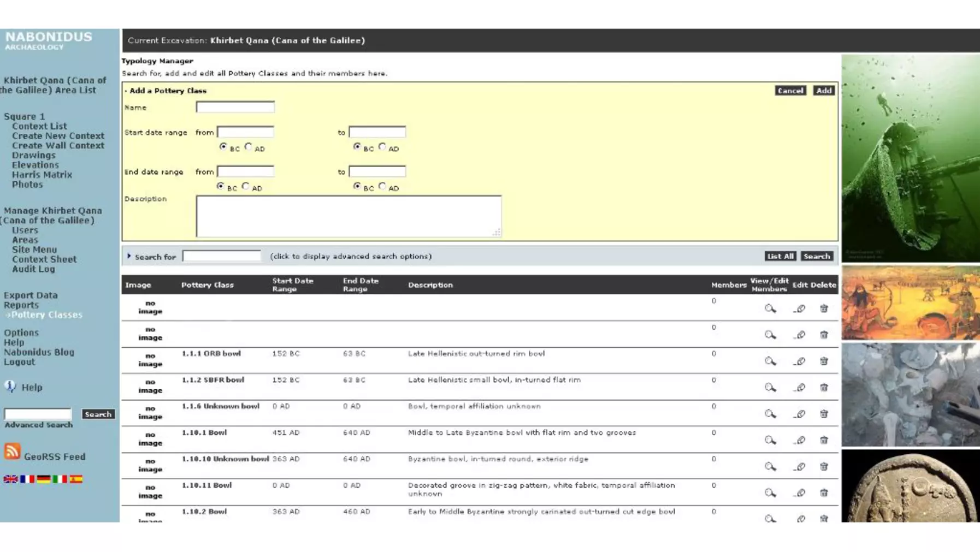This screenshot has height=552, width=980.
Task: Cancel adding a pottery class
Action: click(x=790, y=91)
